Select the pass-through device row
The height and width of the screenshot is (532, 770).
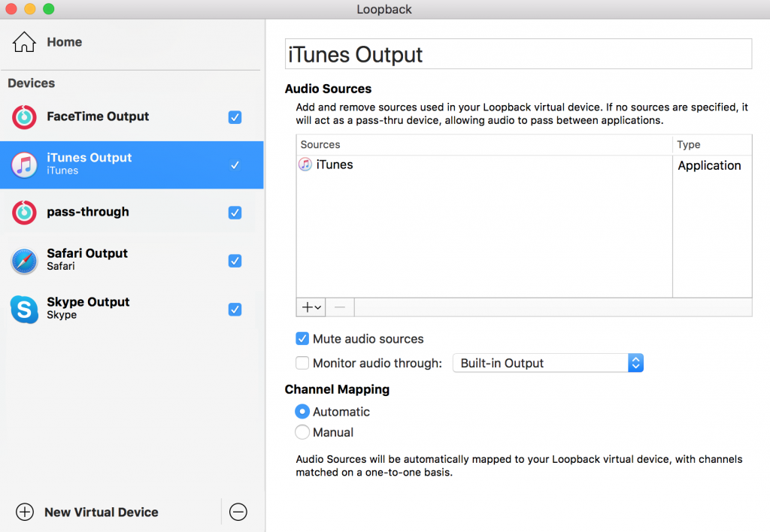coord(132,213)
